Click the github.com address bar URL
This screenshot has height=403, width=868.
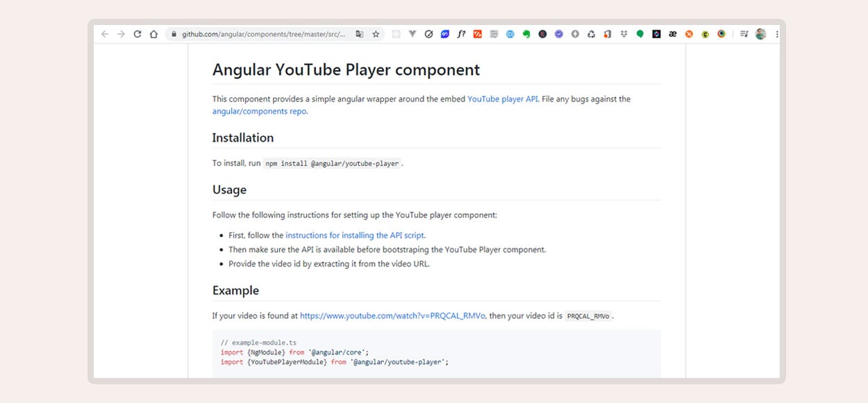click(263, 33)
